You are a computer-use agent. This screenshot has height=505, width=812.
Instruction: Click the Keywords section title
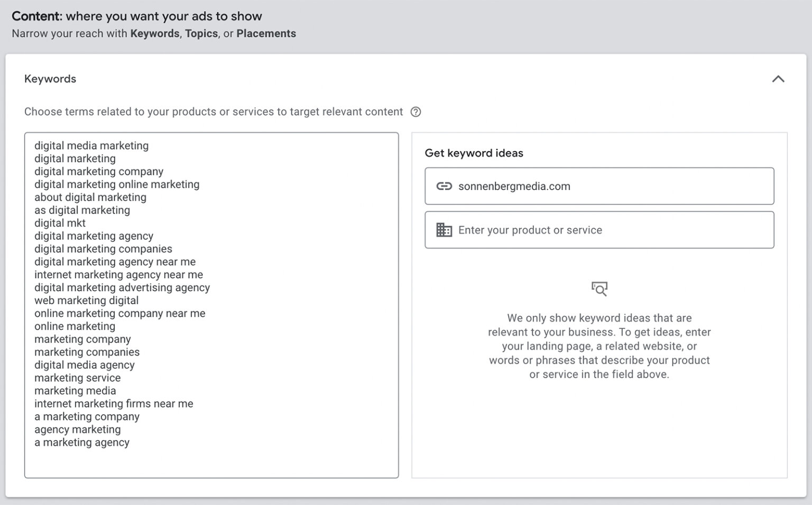point(50,79)
